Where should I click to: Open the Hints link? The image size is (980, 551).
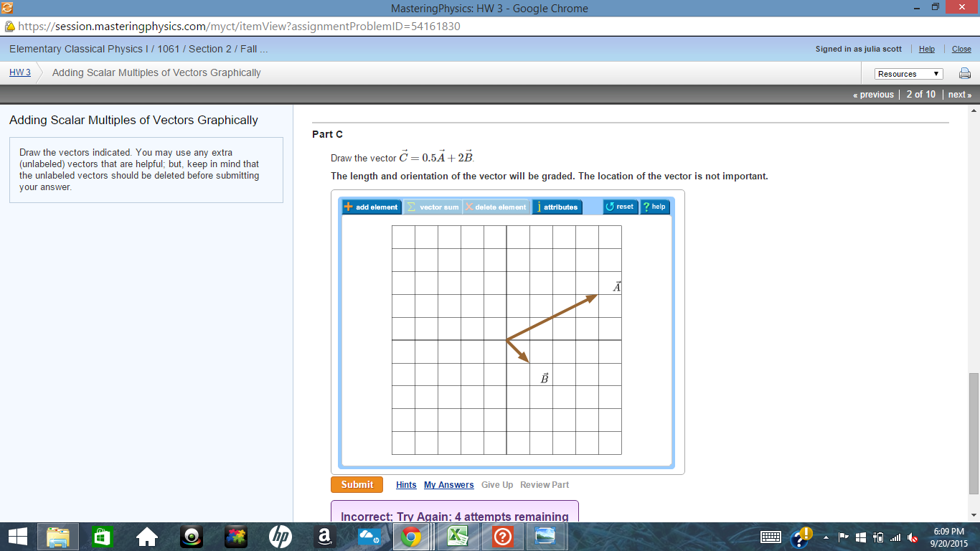[x=406, y=485]
